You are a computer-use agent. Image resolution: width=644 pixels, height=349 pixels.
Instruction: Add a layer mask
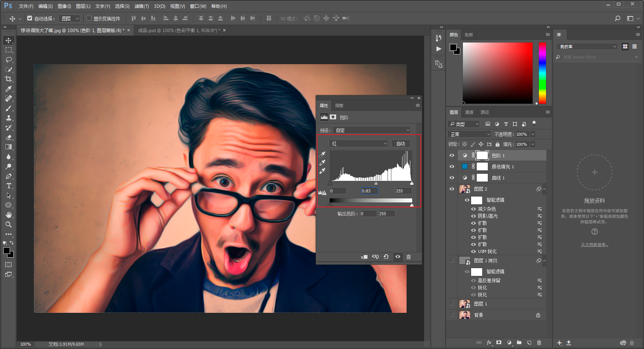(499, 343)
